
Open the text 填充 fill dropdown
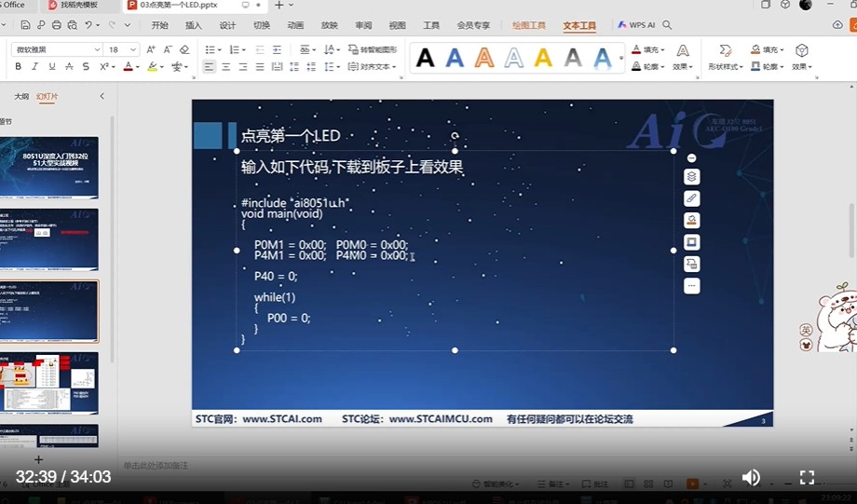pyautogui.click(x=648, y=49)
